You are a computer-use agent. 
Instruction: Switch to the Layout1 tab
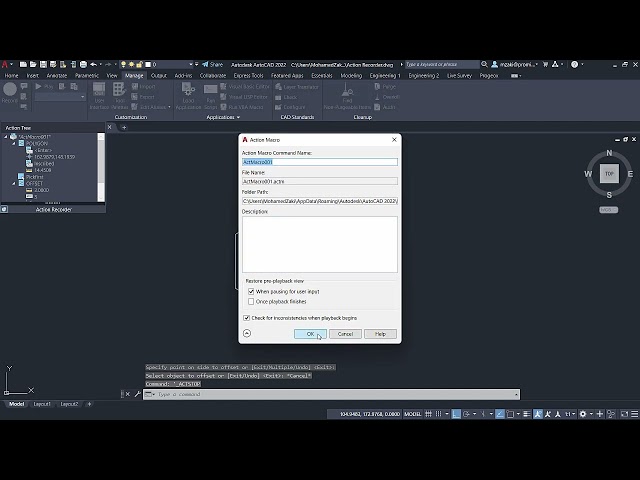click(x=42, y=404)
